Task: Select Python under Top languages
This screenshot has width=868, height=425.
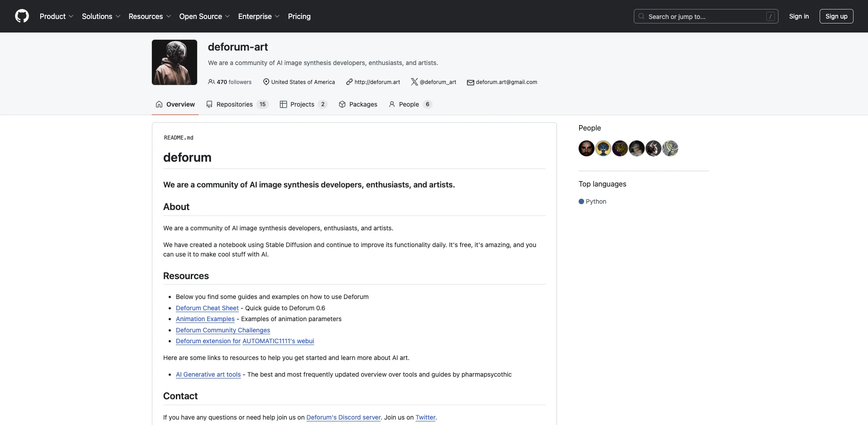Action: [x=592, y=201]
